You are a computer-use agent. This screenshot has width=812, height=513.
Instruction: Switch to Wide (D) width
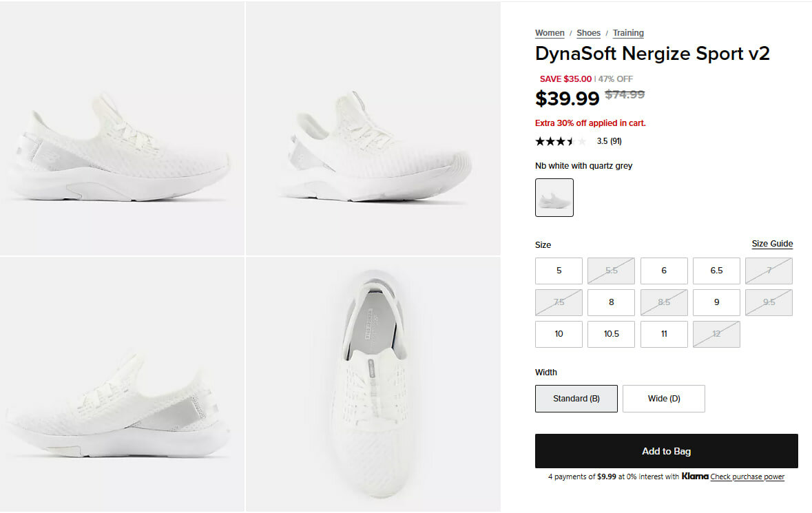664,399
